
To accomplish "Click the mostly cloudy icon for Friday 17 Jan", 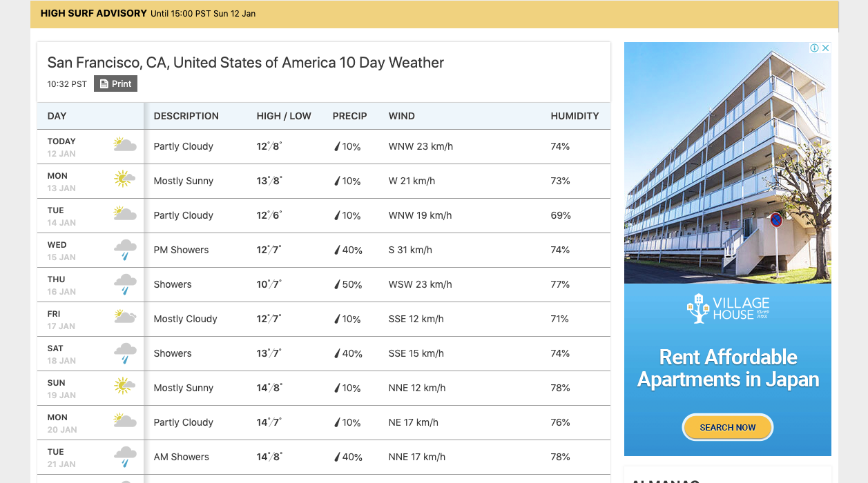I will click(125, 317).
